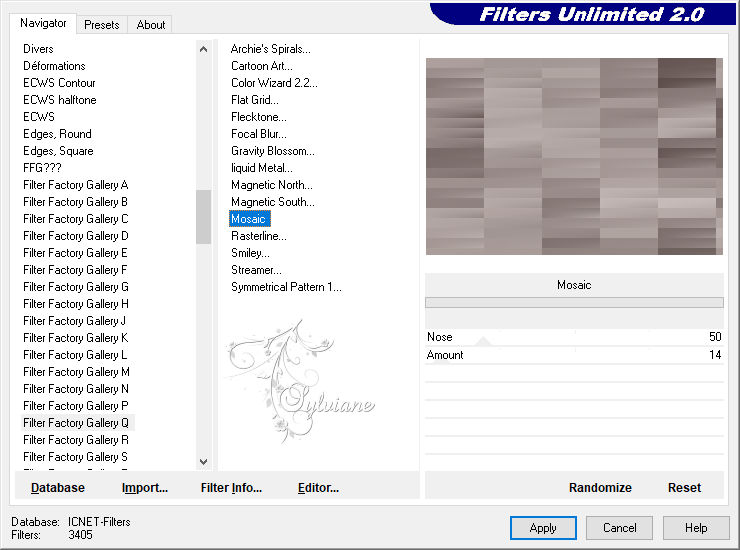
Task: Select Filter Factory Gallery Q
Action: click(x=76, y=423)
